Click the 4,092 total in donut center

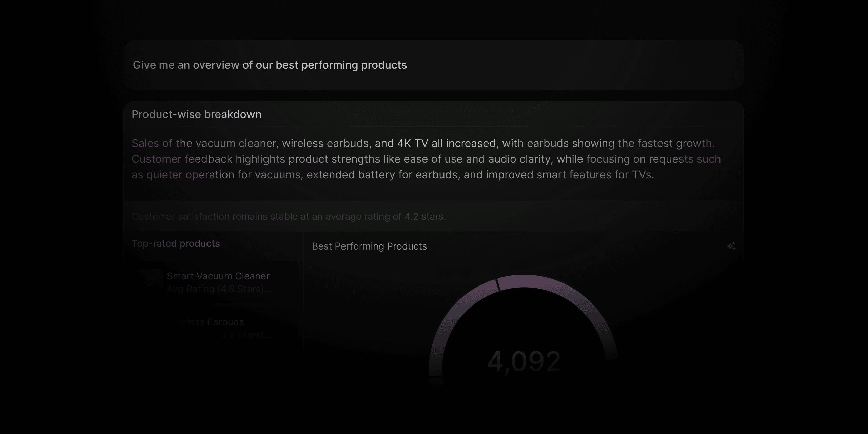[524, 361]
